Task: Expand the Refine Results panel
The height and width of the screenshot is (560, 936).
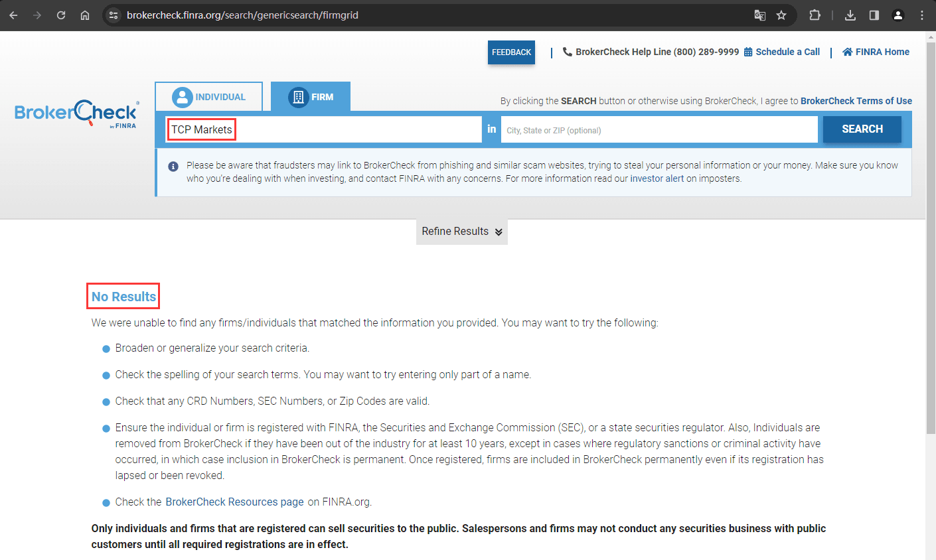Action: pyautogui.click(x=462, y=232)
